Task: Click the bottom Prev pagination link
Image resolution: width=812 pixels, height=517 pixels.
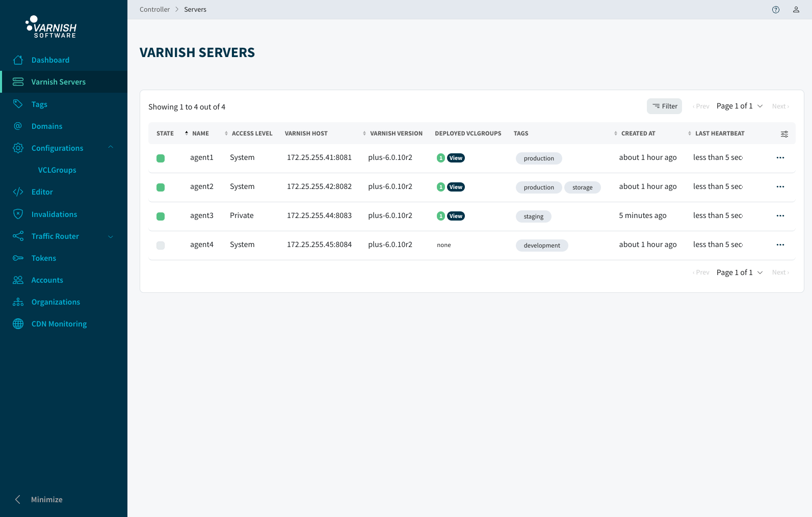Action: coord(701,273)
